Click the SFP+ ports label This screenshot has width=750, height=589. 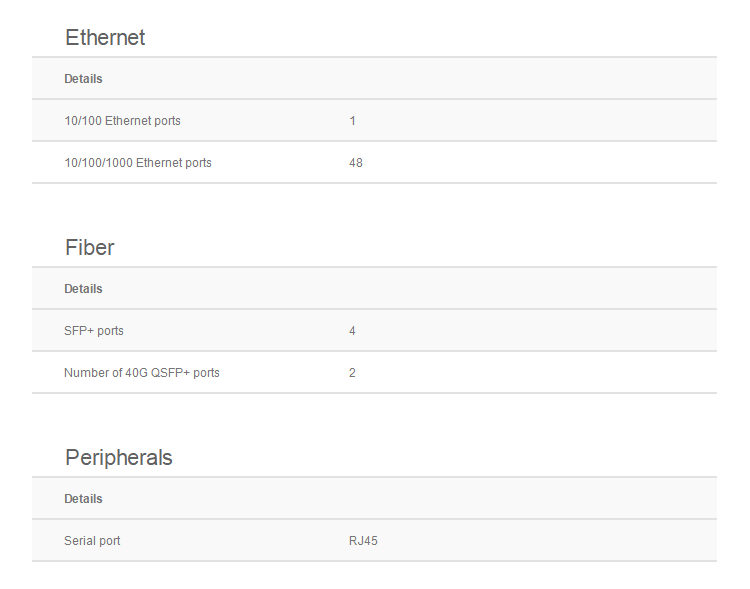(x=94, y=331)
